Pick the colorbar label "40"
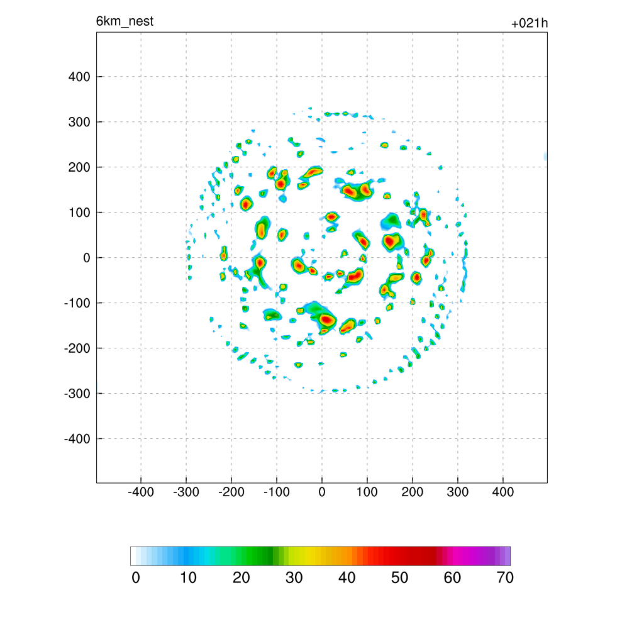The width and height of the screenshot is (644, 644). click(x=347, y=578)
